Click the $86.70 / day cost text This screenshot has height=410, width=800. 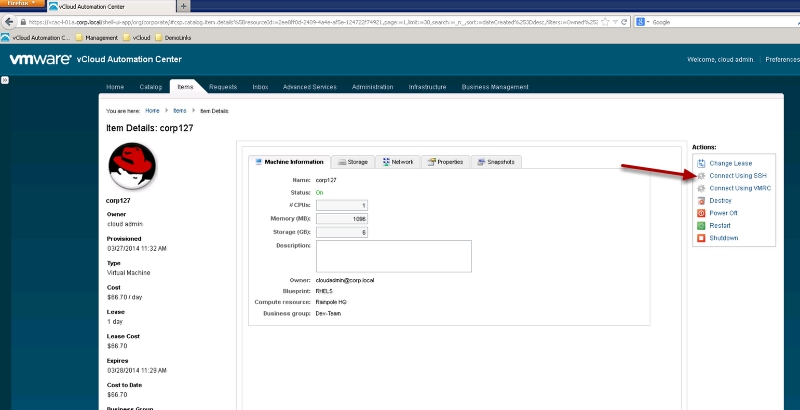(124, 297)
